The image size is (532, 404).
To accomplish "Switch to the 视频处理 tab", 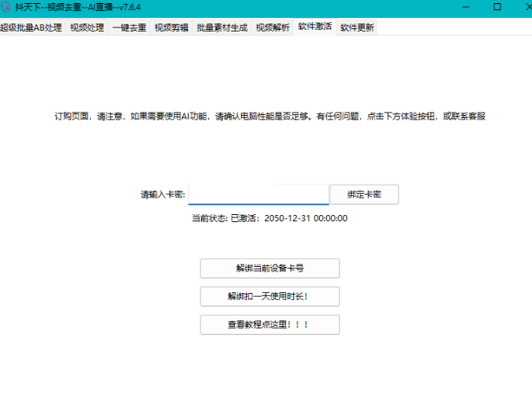I will click(87, 28).
